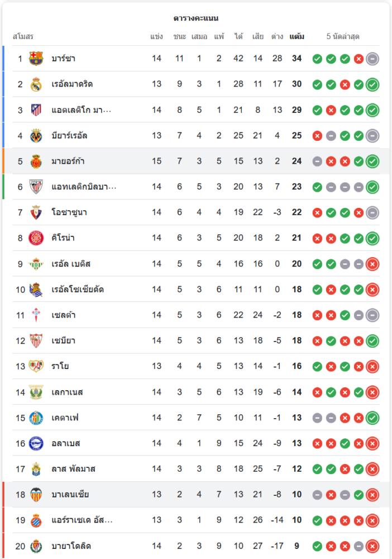
Task: Click Valladolid's latest loss indicator
Action: [372, 546]
